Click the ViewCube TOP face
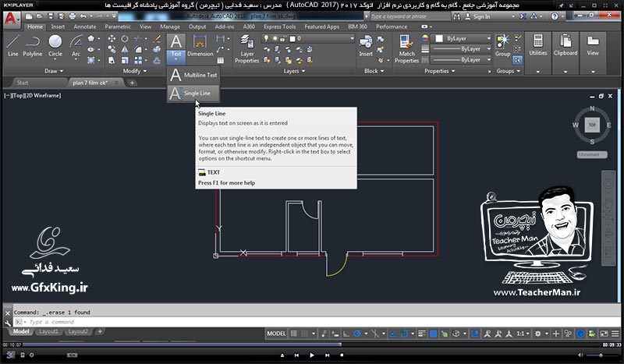The width and height of the screenshot is (624, 364). pyautogui.click(x=592, y=125)
